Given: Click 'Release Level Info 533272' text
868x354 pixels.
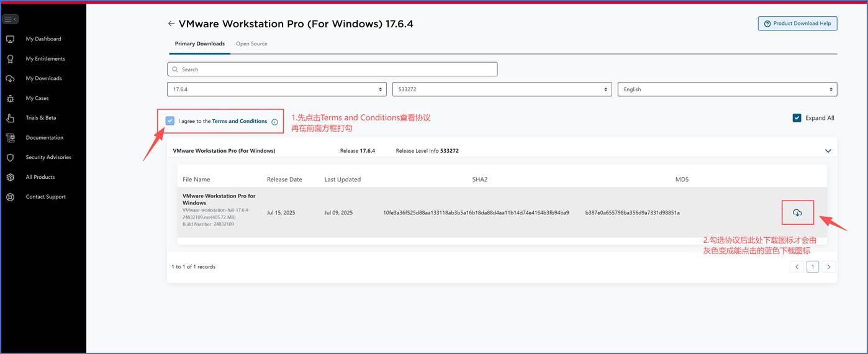Looking at the screenshot, I should pos(427,151).
